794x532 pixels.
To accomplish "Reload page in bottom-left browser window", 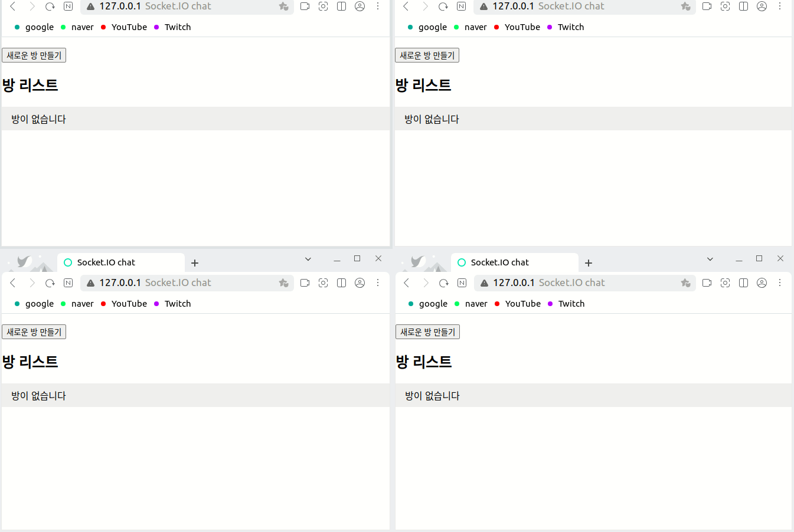I will tap(50, 283).
